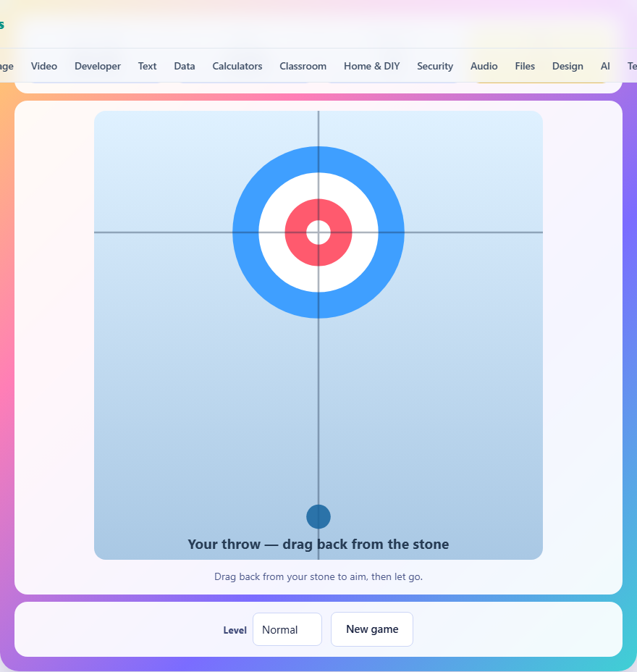The image size is (637, 672).
Task: Open the Calculators category
Action: click(237, 66)
